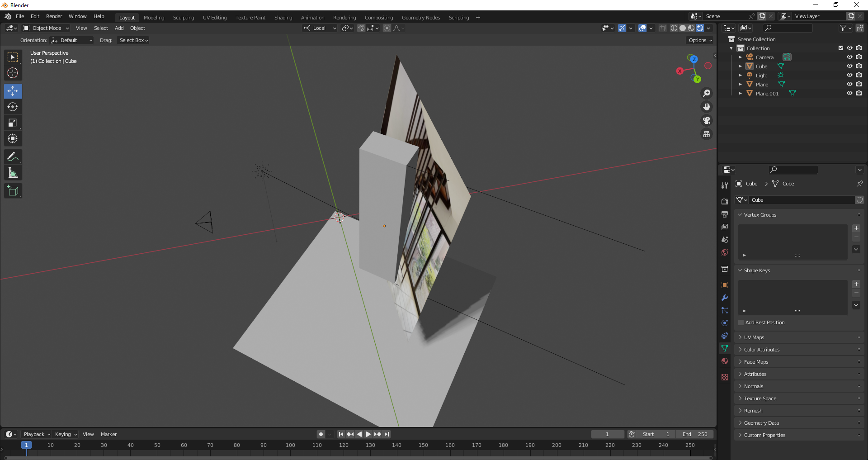The height and width of the screenshot is (460, 868).
Task: Expand the Camera item in the outliner
Action: (740, 57)
